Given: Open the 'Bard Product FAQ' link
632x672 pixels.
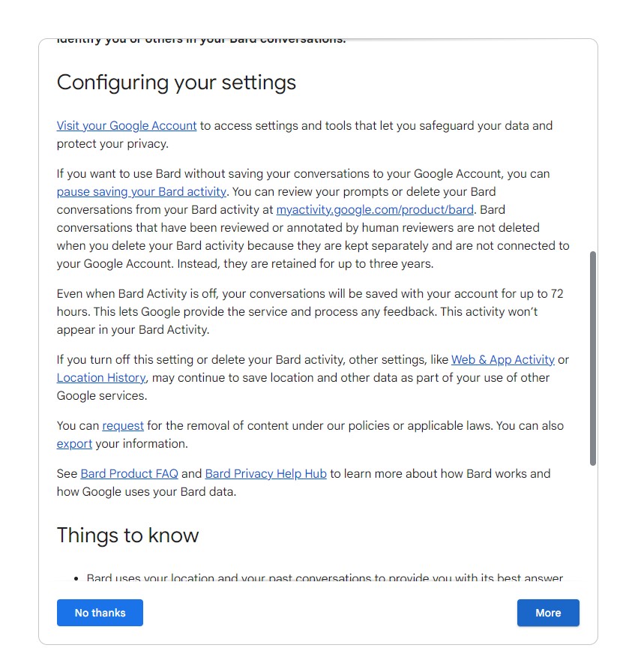Looking at the screenshot, I should pyautogui.click(x=129, y=474).
